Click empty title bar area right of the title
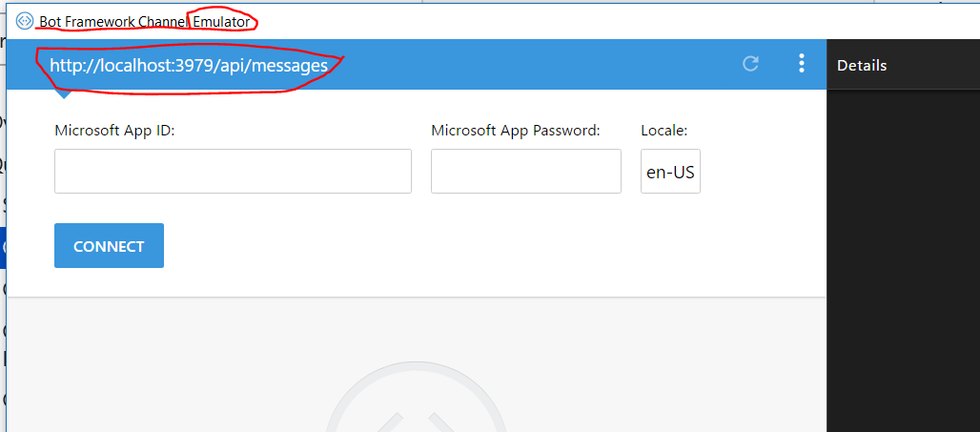Viewport: 980px width, 432px height. point(572,19)
